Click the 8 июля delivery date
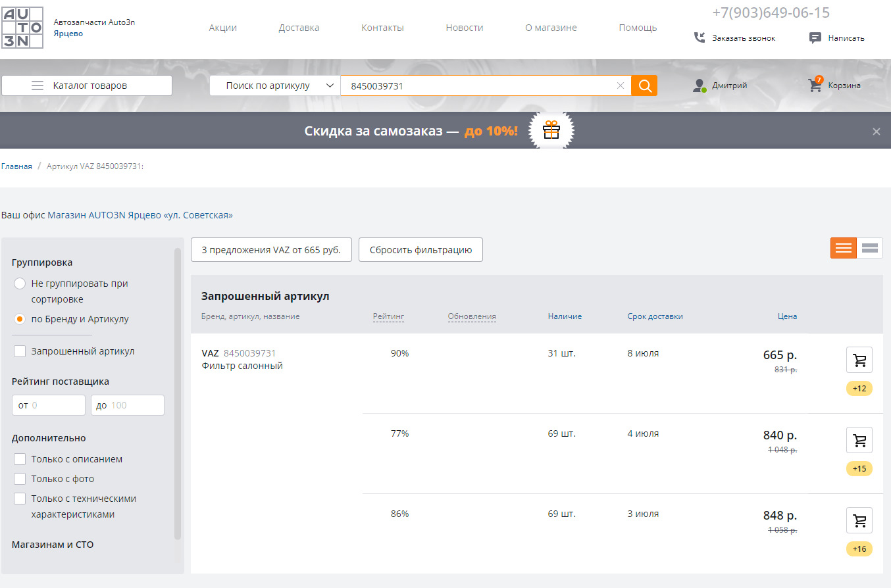The width and height of the screenshot is (891, 588). click(643, 353)
